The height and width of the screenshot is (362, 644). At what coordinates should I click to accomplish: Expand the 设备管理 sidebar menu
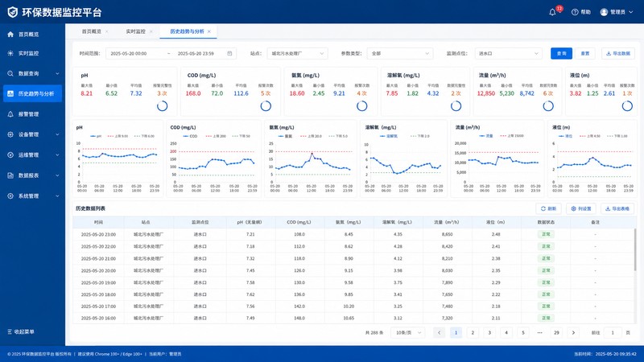(x=32, y=134)
